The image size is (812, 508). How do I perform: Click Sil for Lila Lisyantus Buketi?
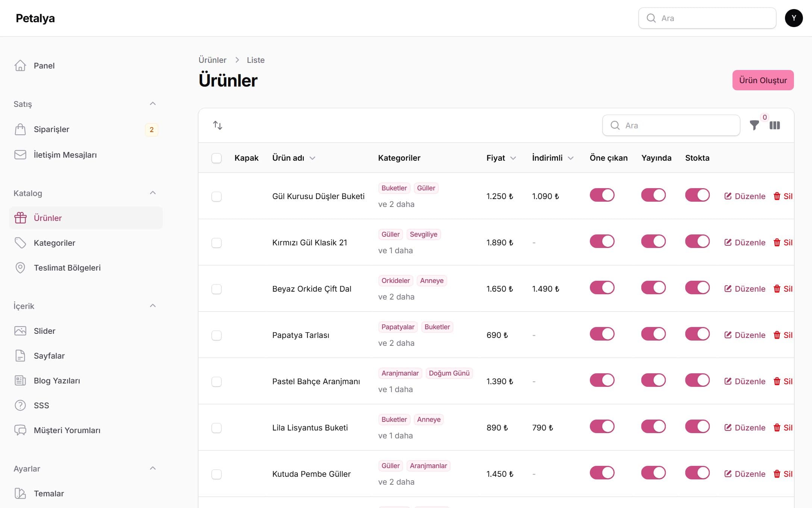click(x=783, y=427)
